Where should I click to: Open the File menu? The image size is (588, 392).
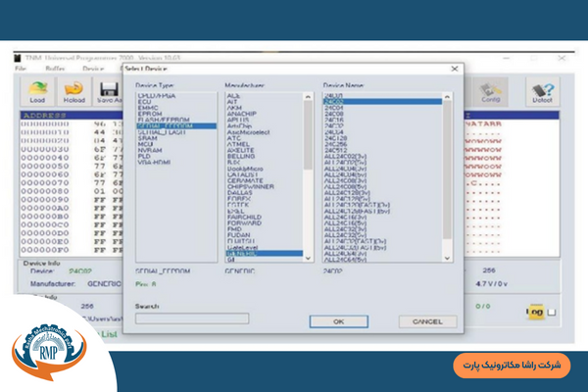[x=21, y=70]
